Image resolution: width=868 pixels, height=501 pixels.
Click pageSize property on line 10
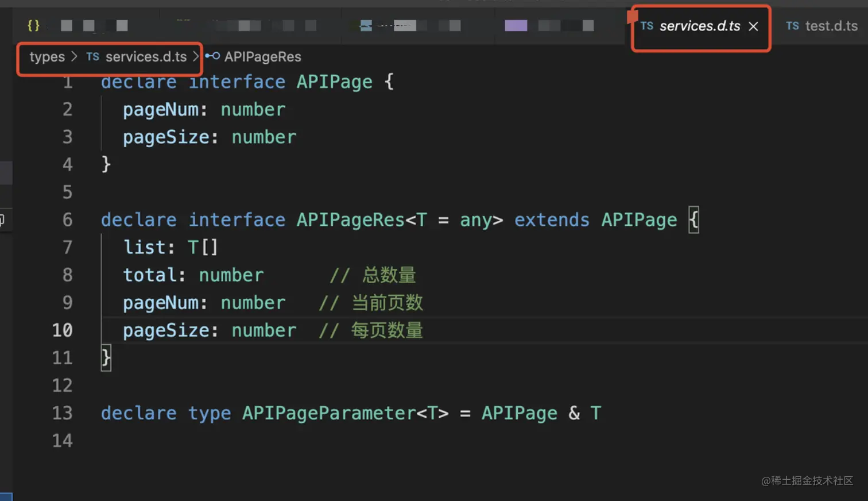pos(166,330)
